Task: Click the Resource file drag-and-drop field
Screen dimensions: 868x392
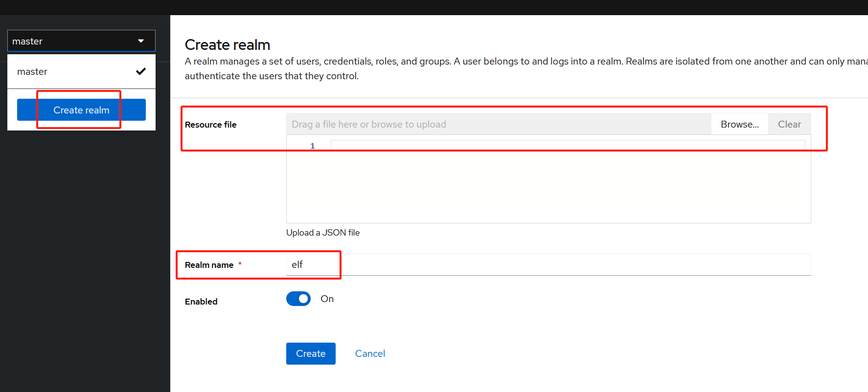Action: point(499,124)
